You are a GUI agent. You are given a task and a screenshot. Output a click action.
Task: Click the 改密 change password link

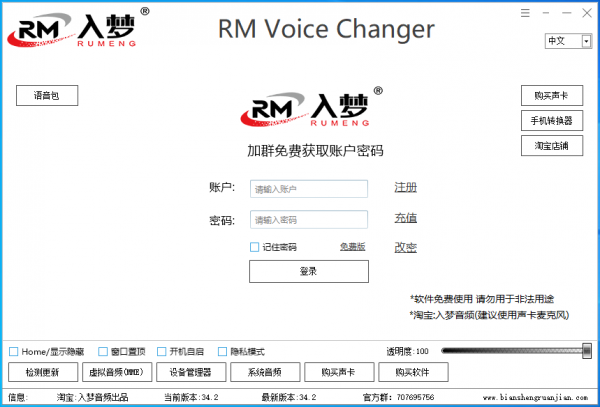(x=406, y=247)
